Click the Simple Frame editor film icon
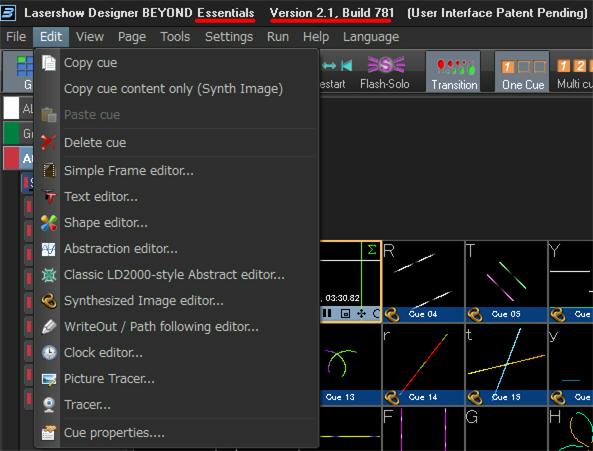This screenshot has width=593, height=451. 49,170
